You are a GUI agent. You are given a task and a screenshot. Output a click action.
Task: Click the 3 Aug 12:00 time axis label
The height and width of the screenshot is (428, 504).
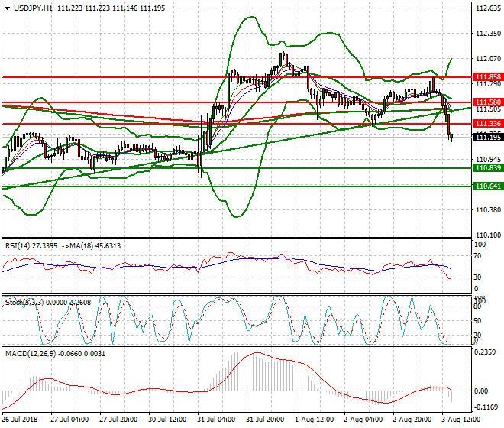coord(460,420)
